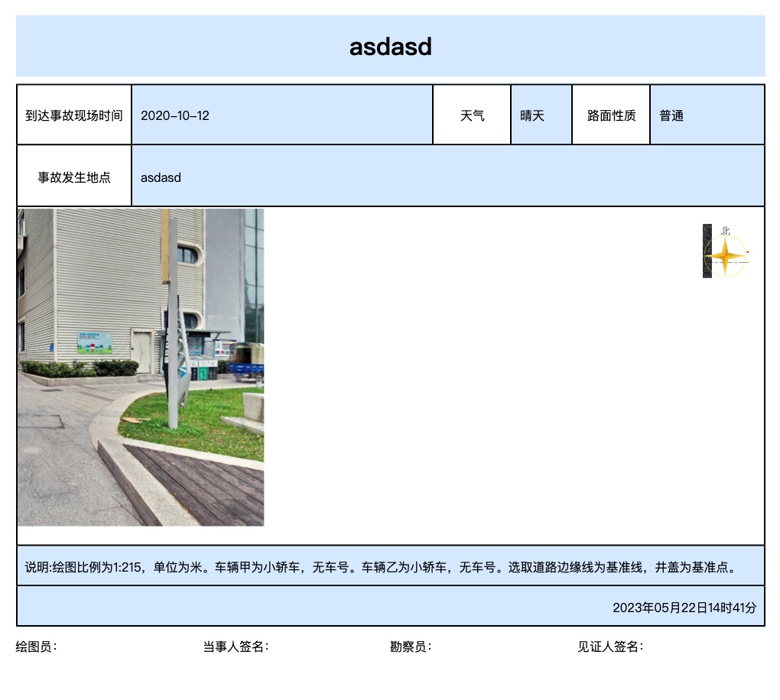Click the 路面性质 label cell
This screenshot has width=780, height=700.
tap(611, 116)
